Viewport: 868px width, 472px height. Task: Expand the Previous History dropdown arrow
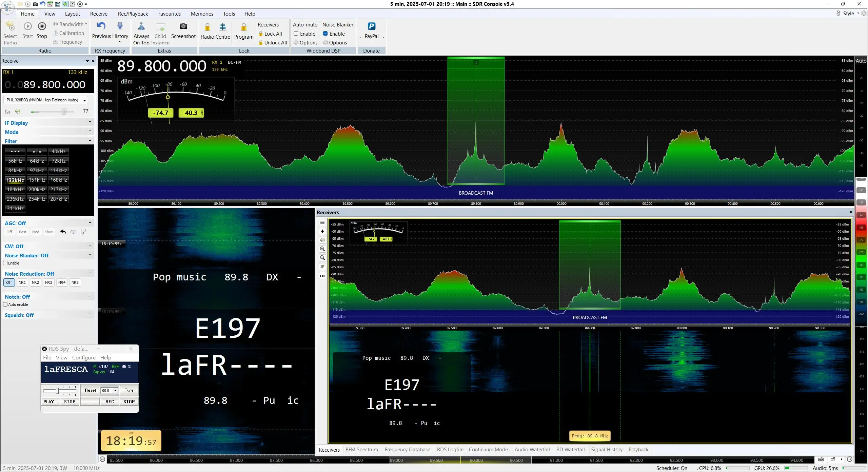120,42
